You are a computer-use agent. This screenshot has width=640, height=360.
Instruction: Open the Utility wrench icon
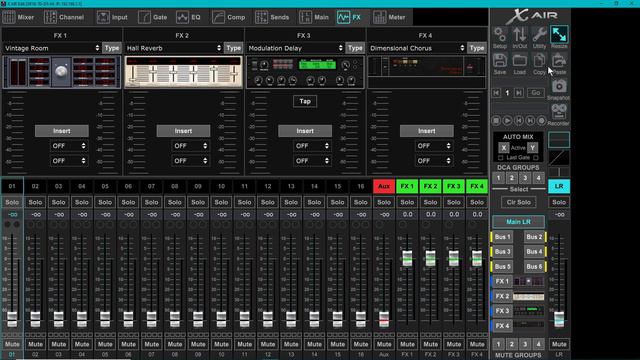[x=539, y=38]
